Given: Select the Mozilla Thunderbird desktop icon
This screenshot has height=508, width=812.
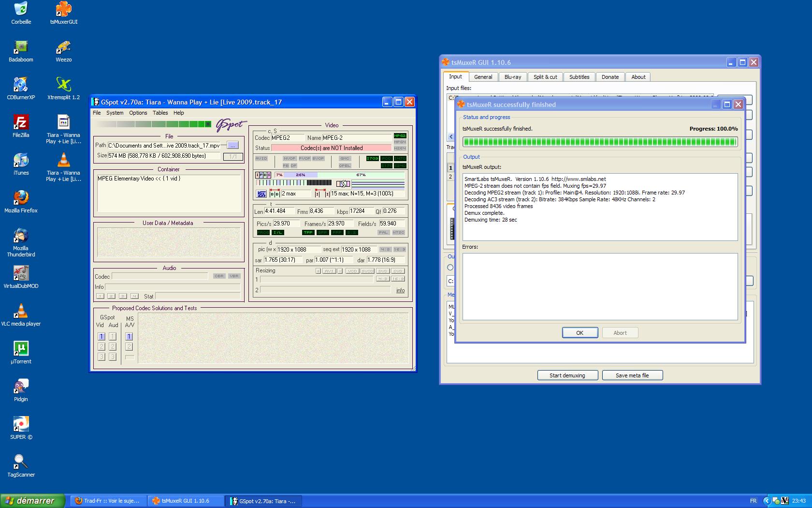Looking at the screenshot, I should 21,243.
